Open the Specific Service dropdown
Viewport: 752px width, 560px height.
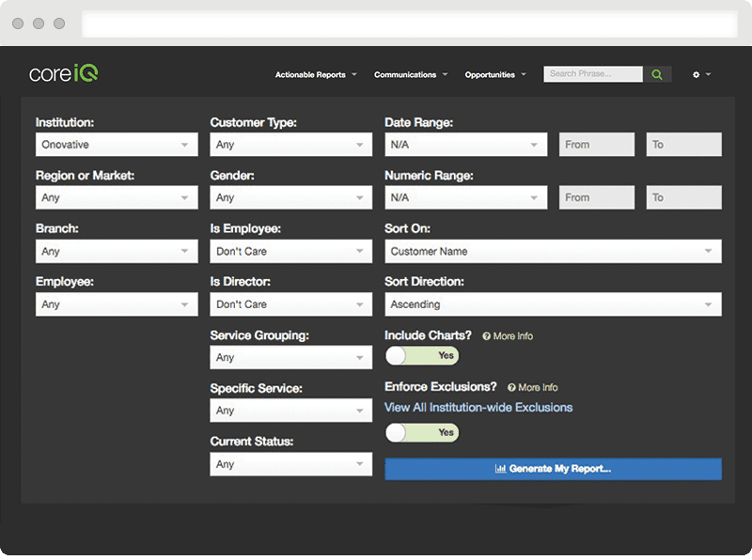point(291,411)
